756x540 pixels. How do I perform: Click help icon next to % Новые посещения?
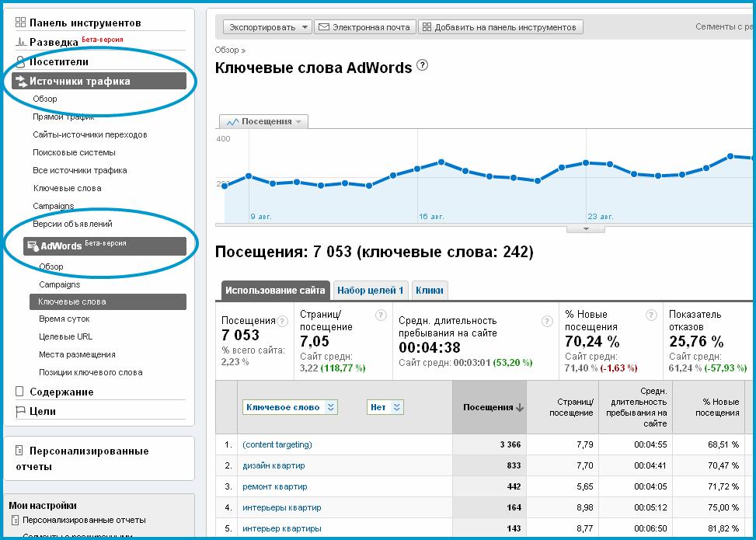651,315
